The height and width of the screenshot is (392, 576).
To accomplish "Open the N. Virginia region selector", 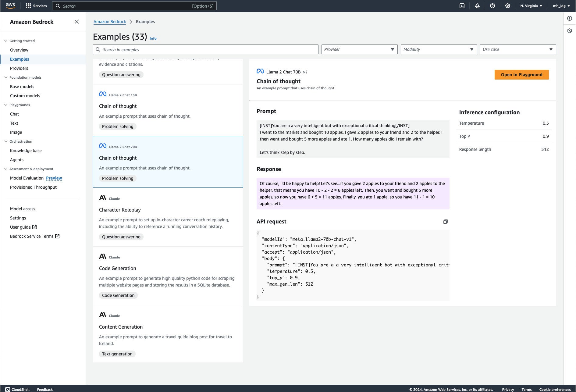I will pos(531,6).
